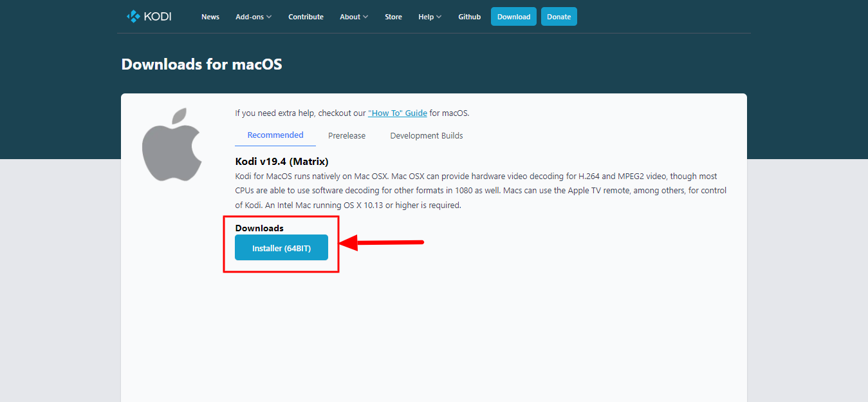Expand the Help dropdown menu
The image size is (868, 402).
pos(430,17)
